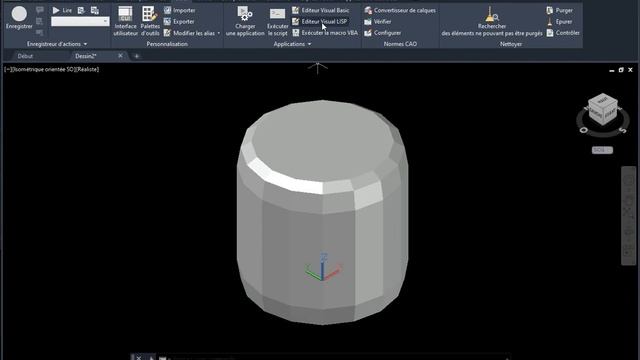Viewport: 640px width, 360px height.
Task: Open Convertisseur de calques
Action: point(400,10)
